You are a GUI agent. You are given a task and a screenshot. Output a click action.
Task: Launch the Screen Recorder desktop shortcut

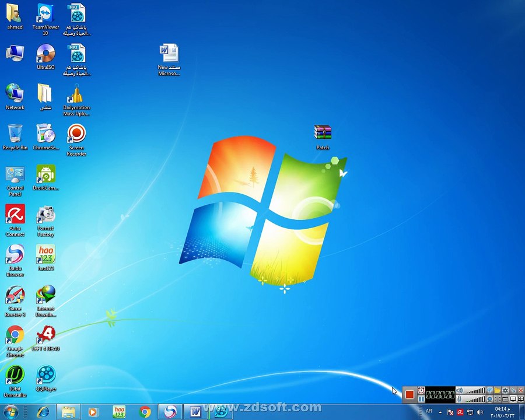click(76, 140)
